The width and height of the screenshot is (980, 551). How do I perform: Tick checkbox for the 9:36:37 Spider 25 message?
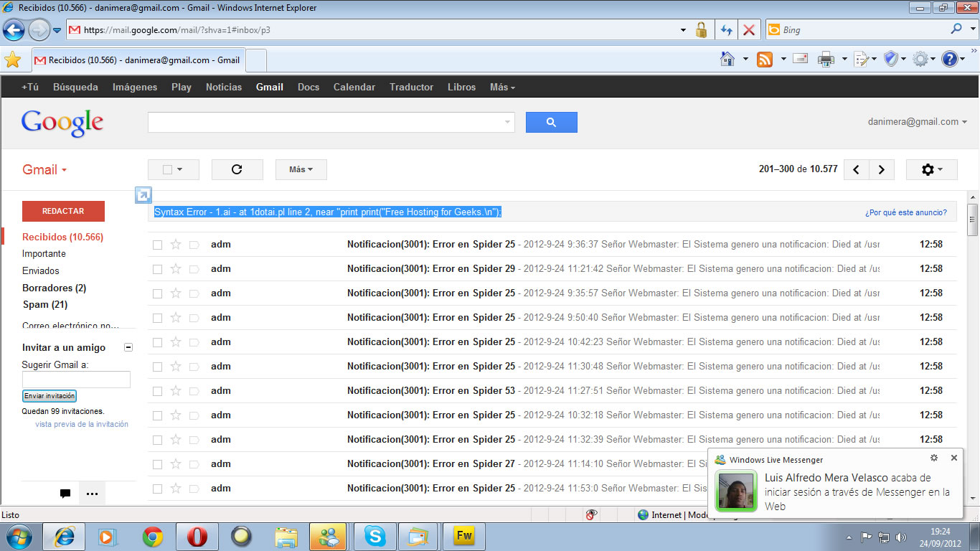(x=158, y=245)
